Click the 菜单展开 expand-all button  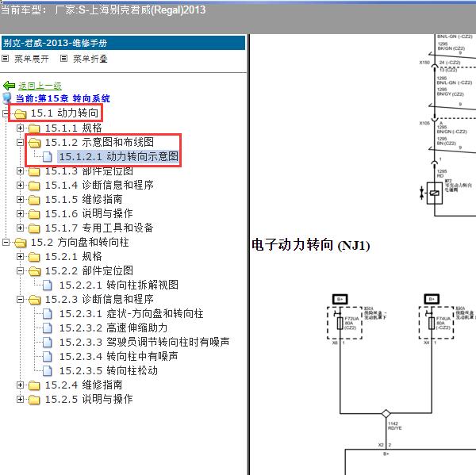click(32, 59)
